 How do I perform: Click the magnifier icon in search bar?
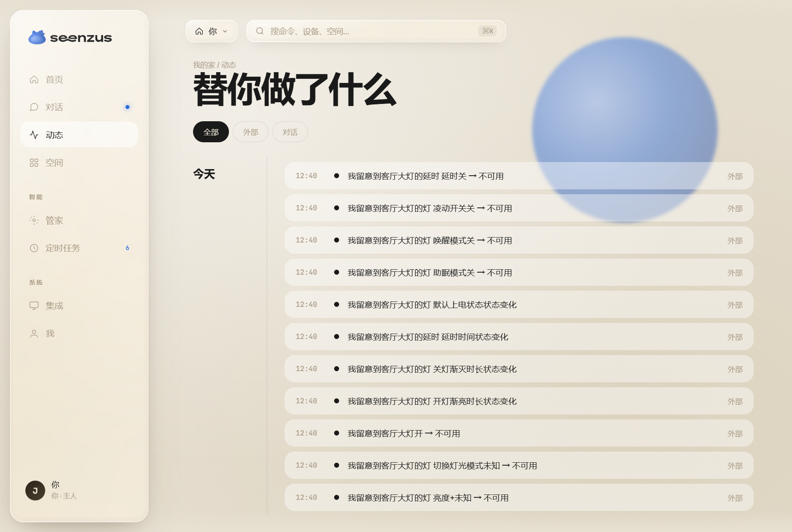click(260, 31)
